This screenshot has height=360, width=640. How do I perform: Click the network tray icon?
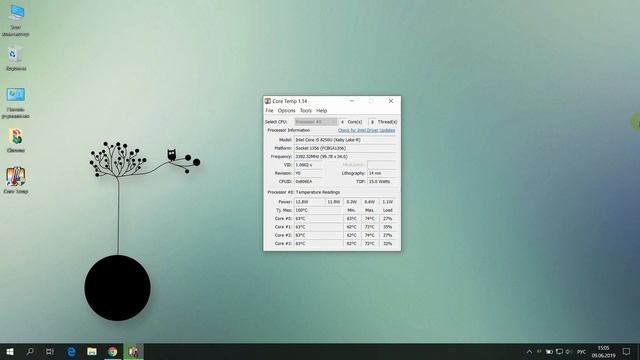(x=559, y=351)
